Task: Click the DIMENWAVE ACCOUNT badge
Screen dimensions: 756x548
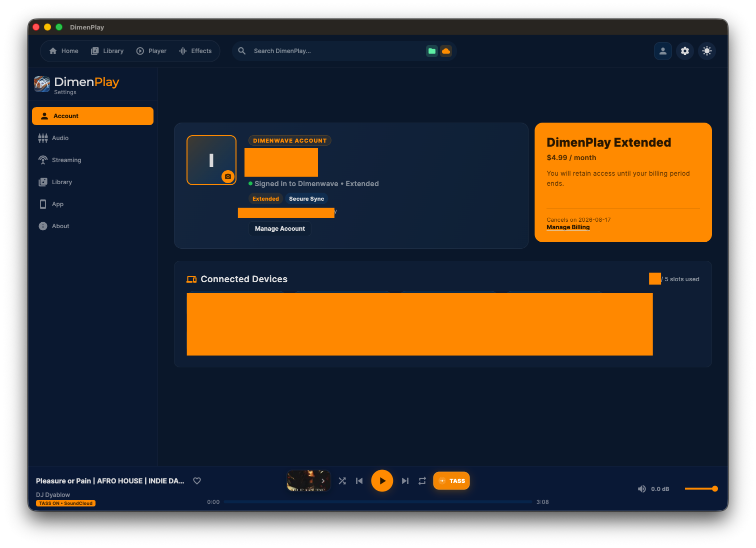Action: pos(290,141)
